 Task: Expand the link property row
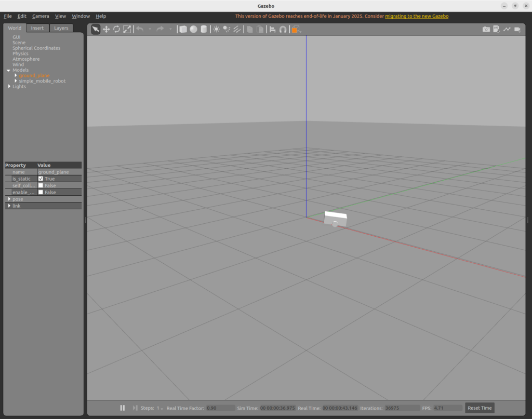click(x=9, y=206)
